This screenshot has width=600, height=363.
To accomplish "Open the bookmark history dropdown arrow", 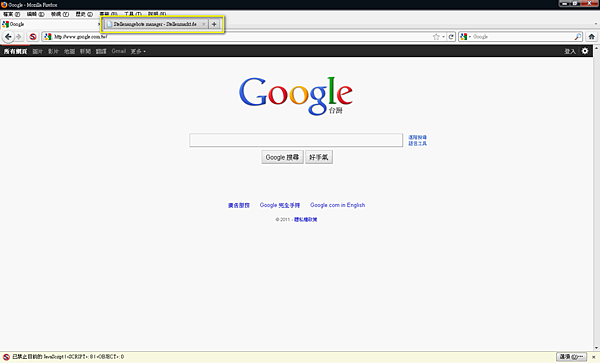I will (x=443, y=37).
